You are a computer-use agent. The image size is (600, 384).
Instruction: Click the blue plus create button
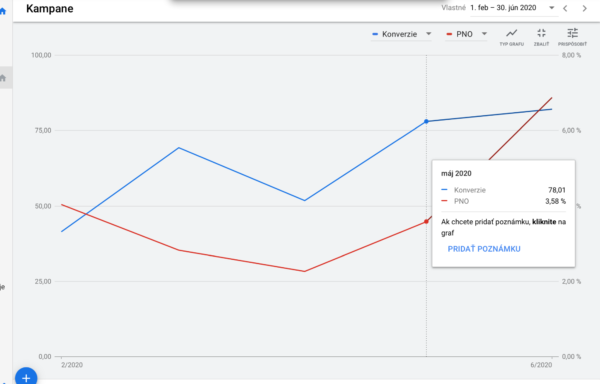tap(26, 377)
